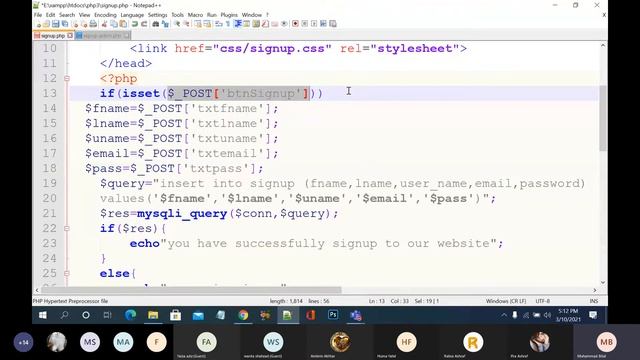
Task: Open the Windows Start menu
Action: click(x=42, y=315)
